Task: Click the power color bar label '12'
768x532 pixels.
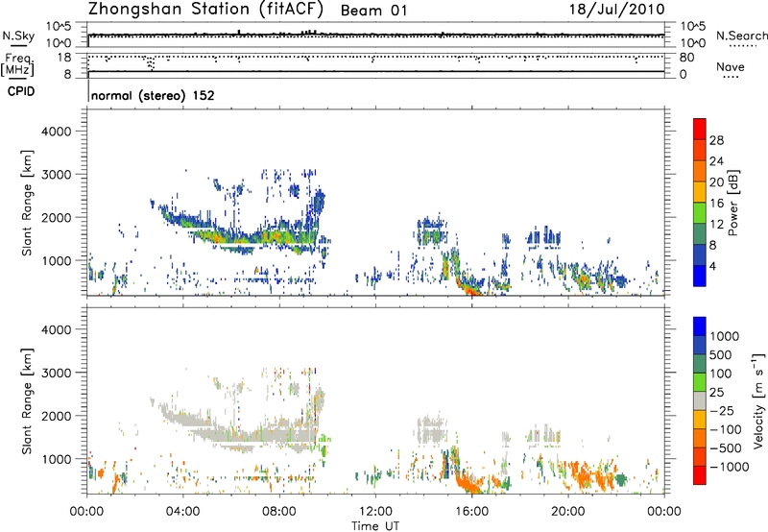Action: point(716,225)
